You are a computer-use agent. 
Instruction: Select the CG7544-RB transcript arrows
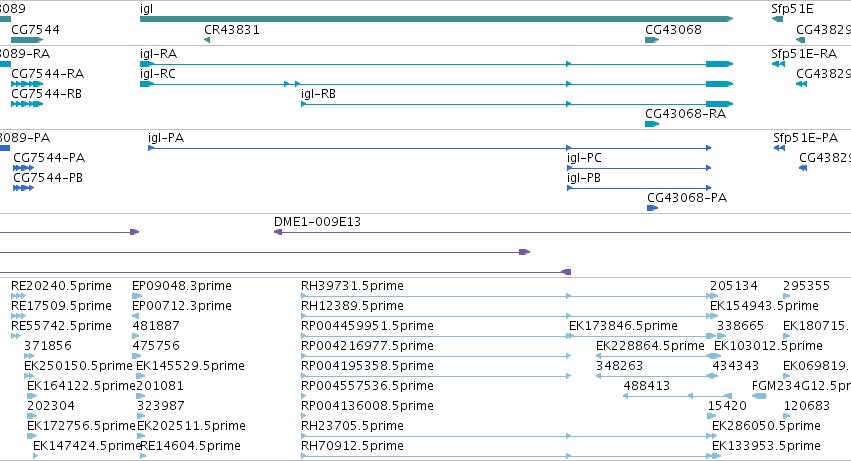[27, 104]
